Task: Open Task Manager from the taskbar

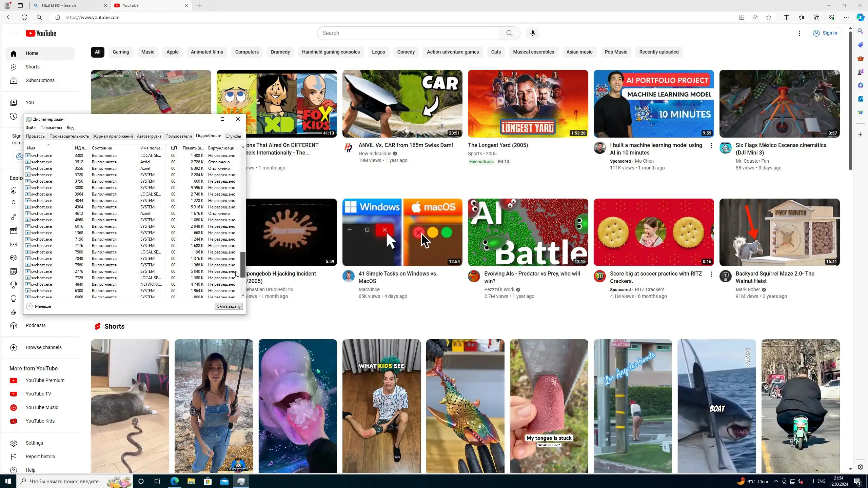Action: click(241, 481)
